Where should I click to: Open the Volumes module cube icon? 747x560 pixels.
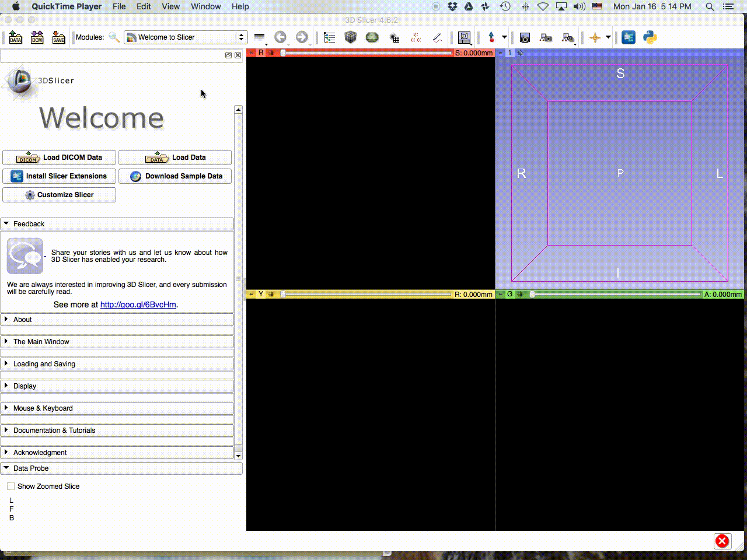coord(351,37)
